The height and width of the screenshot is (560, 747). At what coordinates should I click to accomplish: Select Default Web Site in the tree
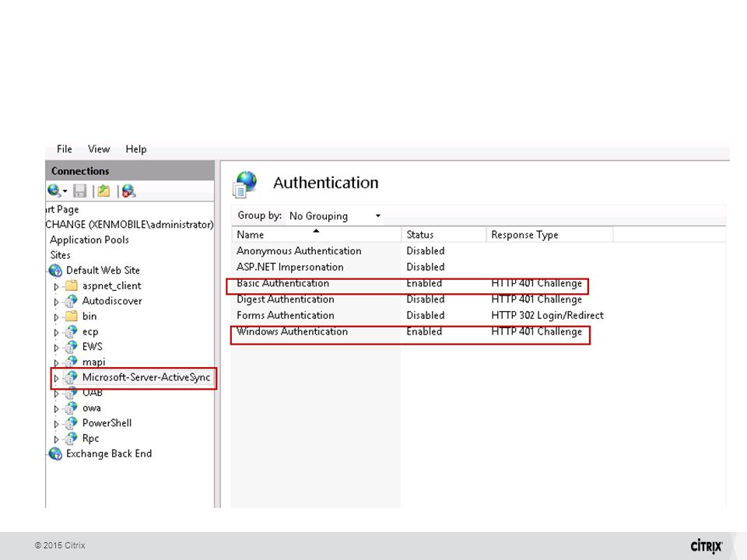[103, 270]
